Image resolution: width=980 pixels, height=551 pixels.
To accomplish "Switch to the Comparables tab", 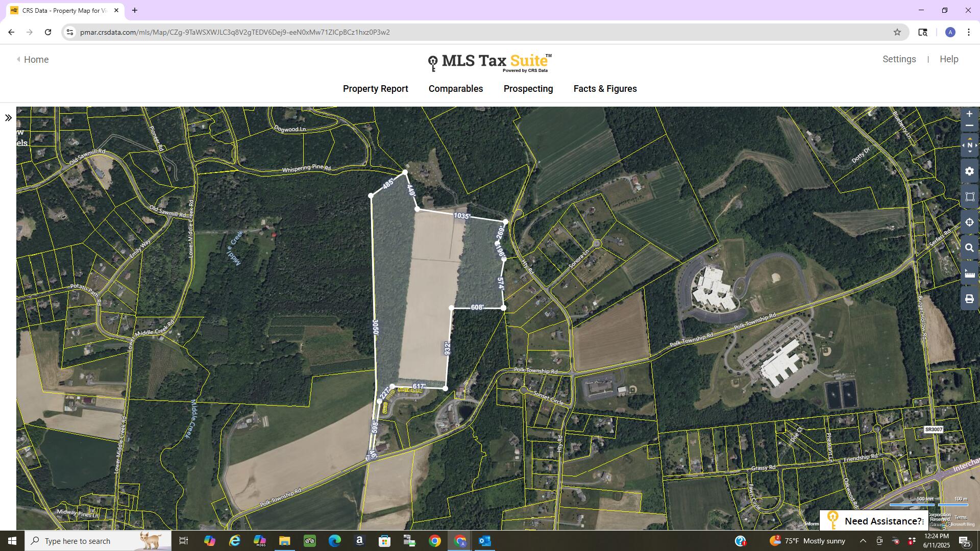I will [455, 89].
